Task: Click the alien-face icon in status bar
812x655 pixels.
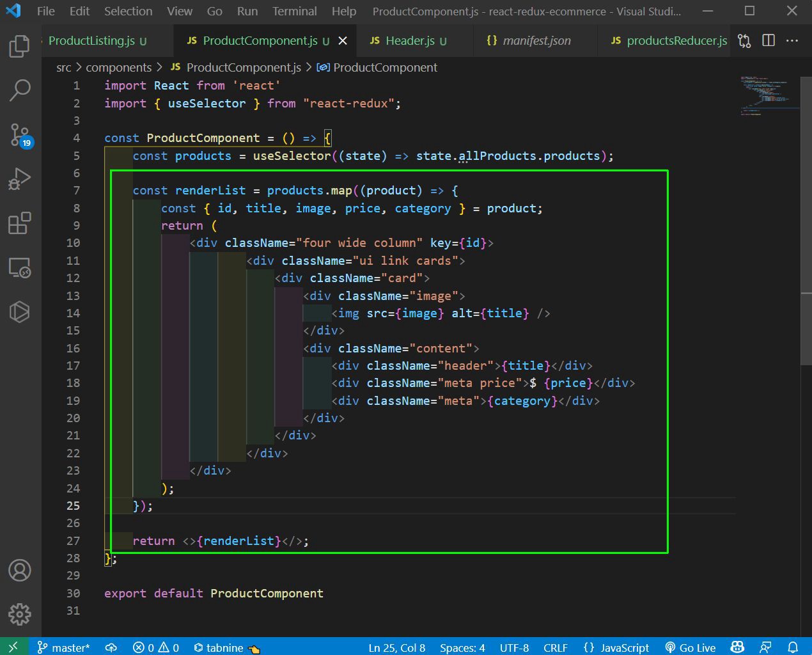Action: pos(737,647)
